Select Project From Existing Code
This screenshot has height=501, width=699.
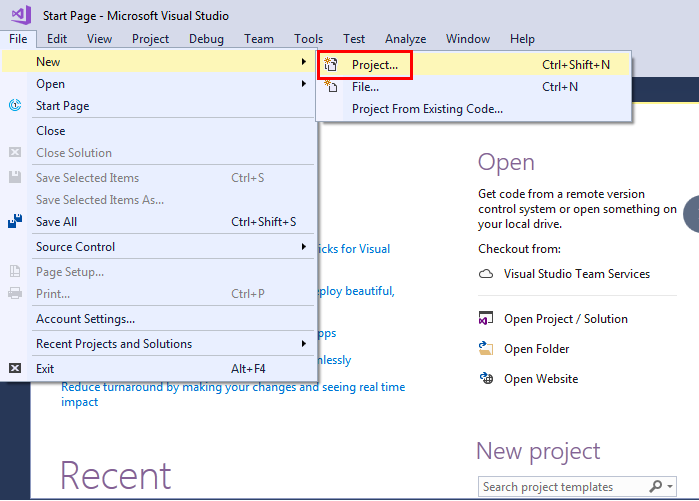[x=427, y=109]
